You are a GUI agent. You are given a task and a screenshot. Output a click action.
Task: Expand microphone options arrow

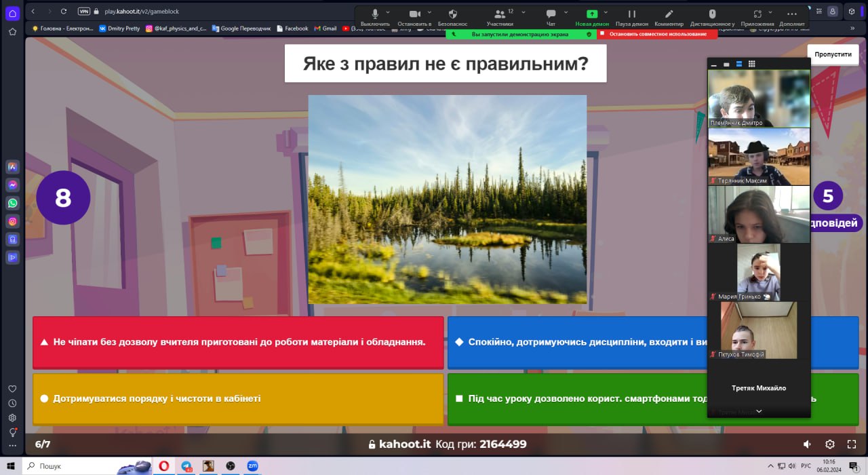389,12
